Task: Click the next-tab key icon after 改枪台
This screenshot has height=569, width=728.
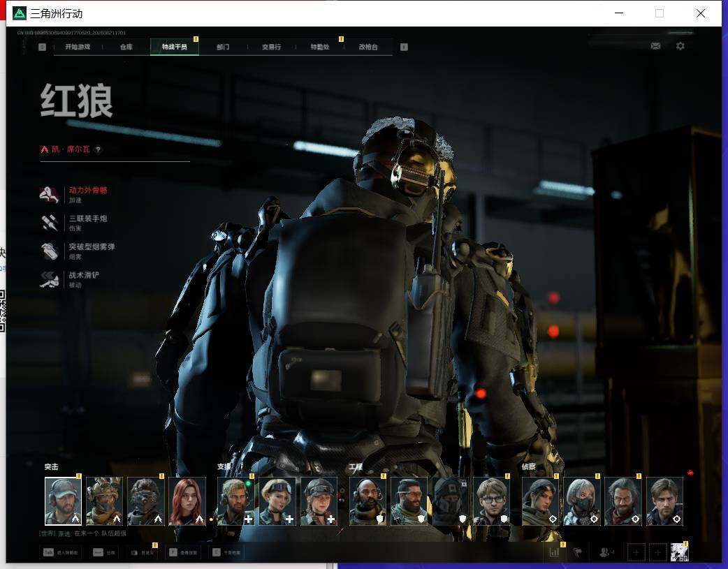Action: pos(404,47)
